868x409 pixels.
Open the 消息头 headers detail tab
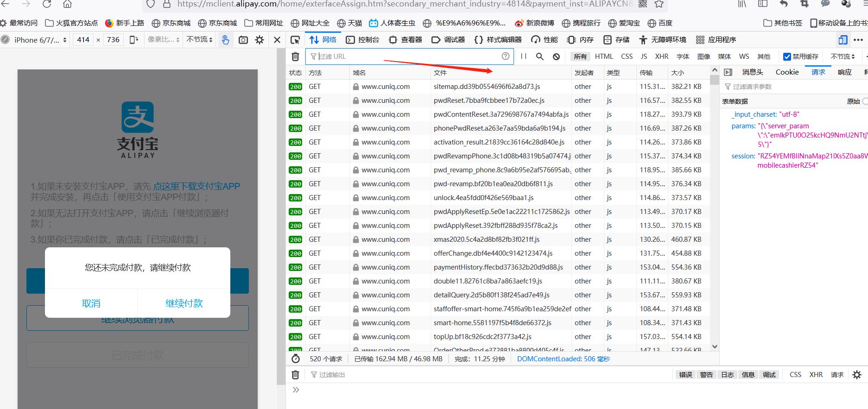(752, 72)
